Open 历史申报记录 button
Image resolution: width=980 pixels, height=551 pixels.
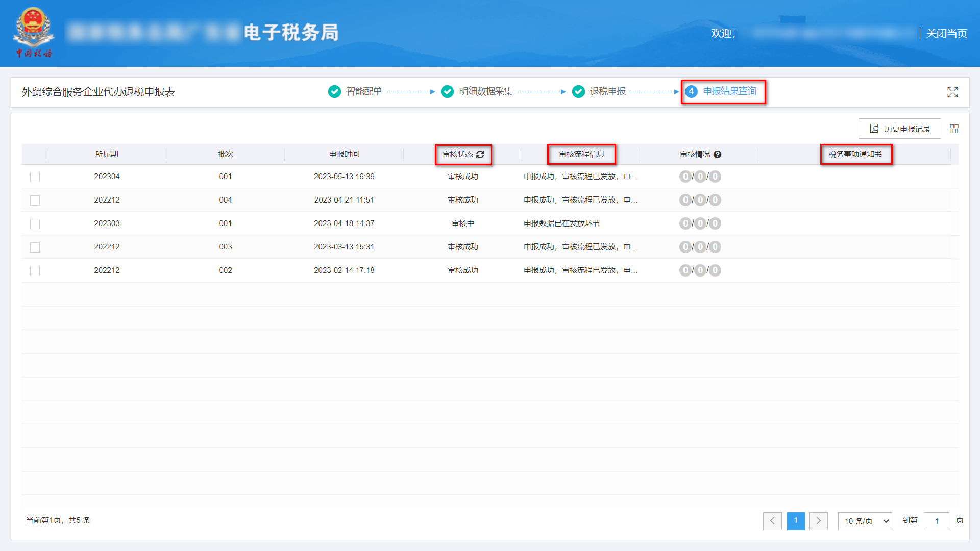coord(899,129)
